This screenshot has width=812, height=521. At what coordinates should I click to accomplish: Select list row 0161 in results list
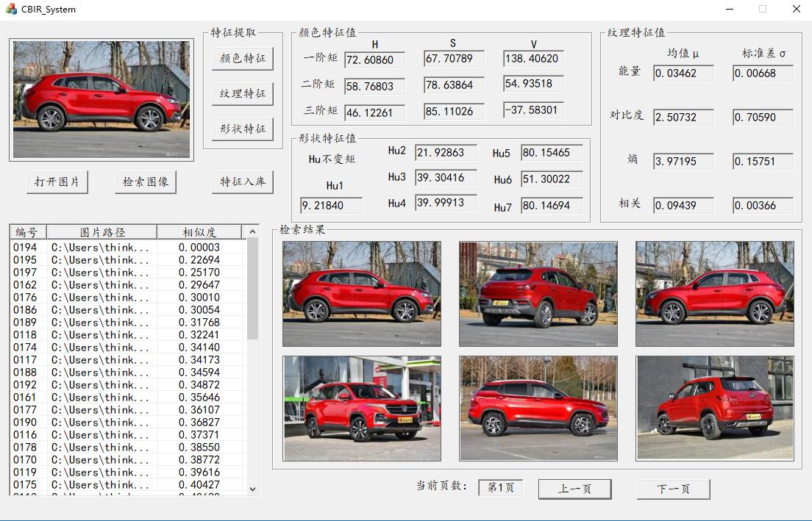128,398
